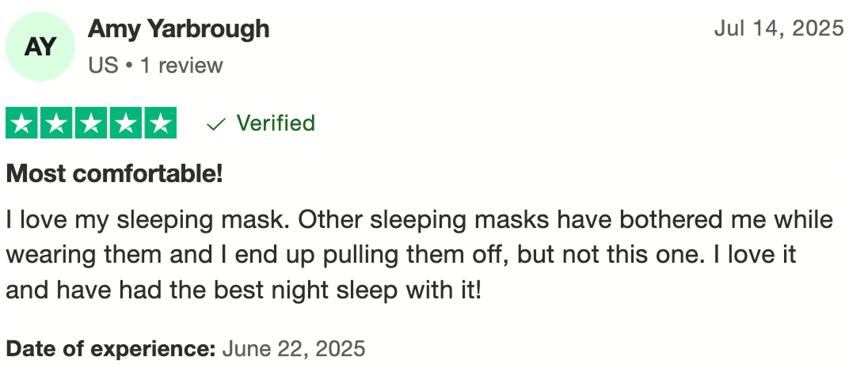This screenshot has height=372, width=868.
Task: Click the first green rating star
Action: click(x=23, y=123)
